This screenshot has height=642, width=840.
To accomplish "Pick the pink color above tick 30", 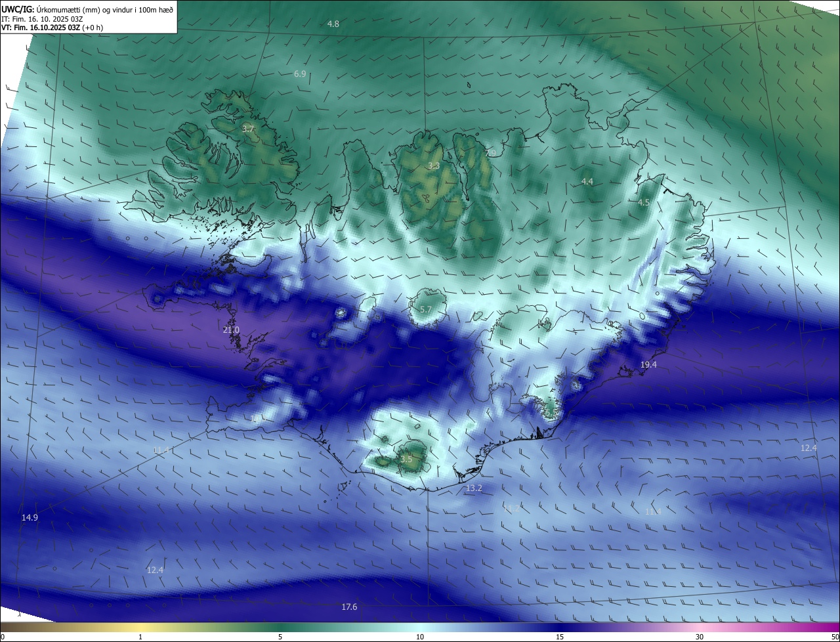I will 700,627.
